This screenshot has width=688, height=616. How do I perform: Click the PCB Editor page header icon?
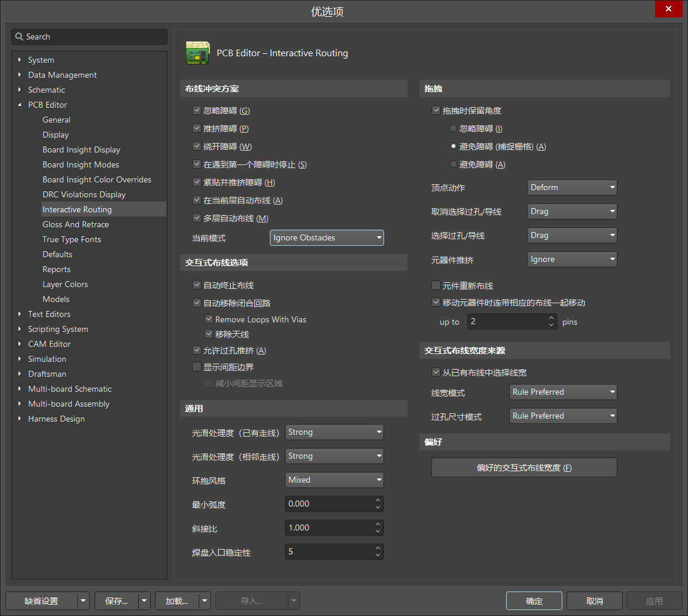pyautogui.click(x=198, y=53)
